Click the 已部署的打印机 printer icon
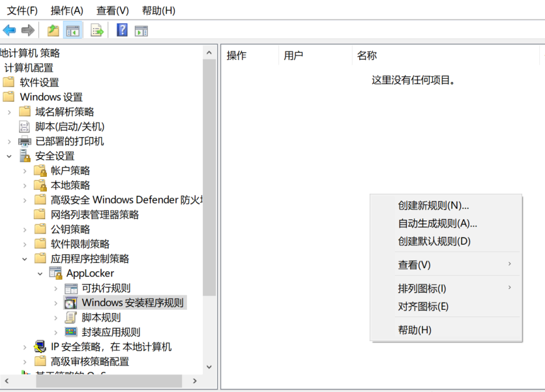This screenshot has width=545, height=392. pyautogui.click(x=25, y=142)
